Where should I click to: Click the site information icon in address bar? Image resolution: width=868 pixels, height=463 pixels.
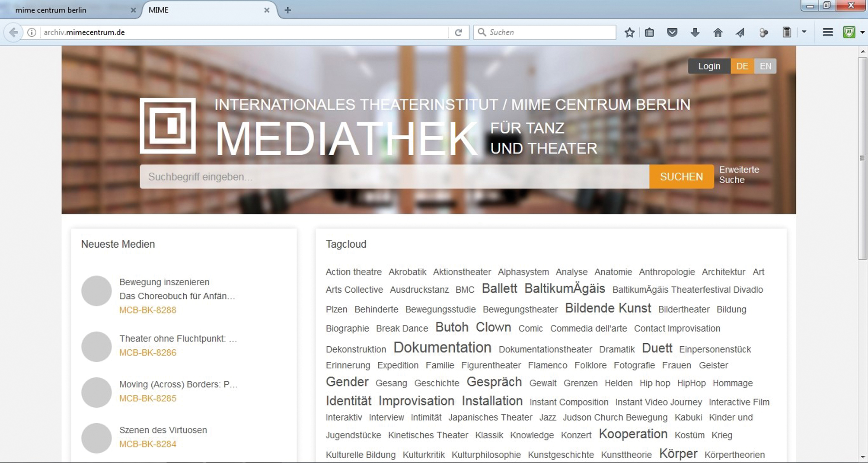pos(32,32)
